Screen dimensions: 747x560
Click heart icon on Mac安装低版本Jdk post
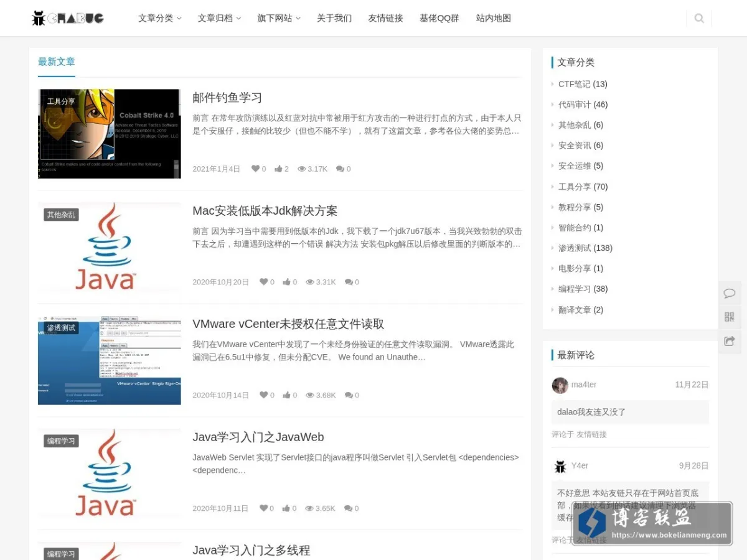tap(263, 282)
